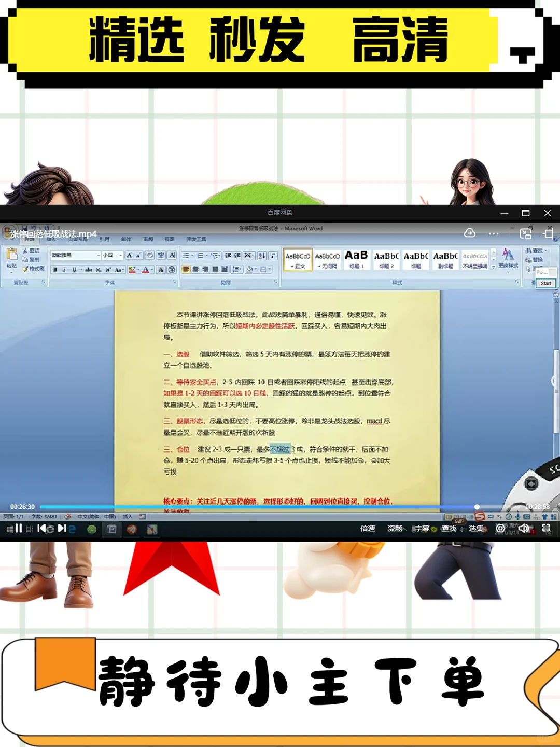The width and height of the screenshot is (560, 747).
Task: Click the grow font icon
Action: pos(130,255)
